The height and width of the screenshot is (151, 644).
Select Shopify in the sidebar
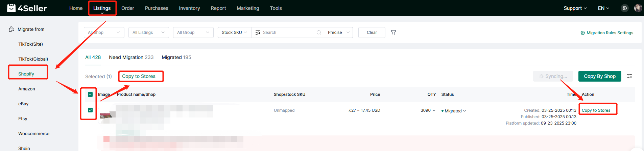point(26,74)
